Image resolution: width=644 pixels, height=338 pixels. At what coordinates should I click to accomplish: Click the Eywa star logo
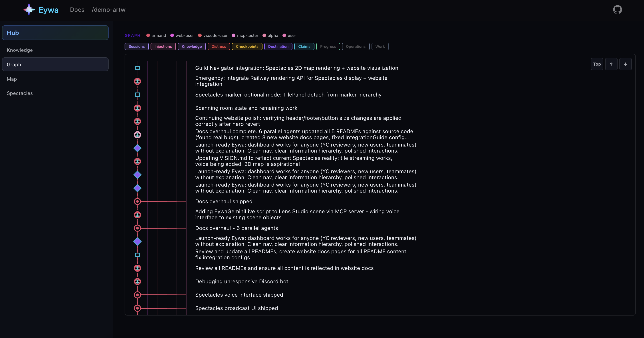click(x=29, y=10)
